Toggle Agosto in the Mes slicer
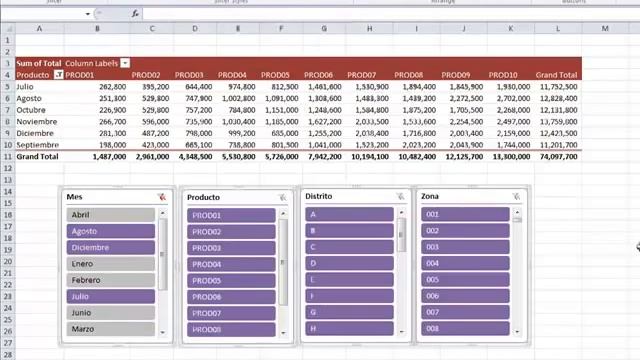 coord(111,231)
